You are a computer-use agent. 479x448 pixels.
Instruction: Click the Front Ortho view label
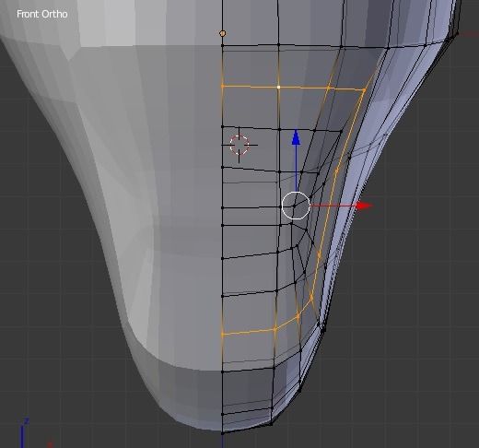42,14
